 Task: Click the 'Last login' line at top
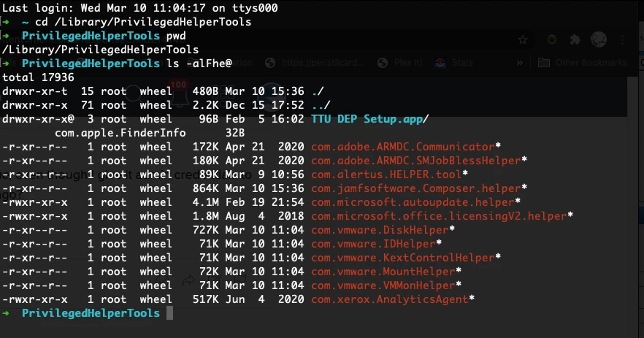(139, 8)
